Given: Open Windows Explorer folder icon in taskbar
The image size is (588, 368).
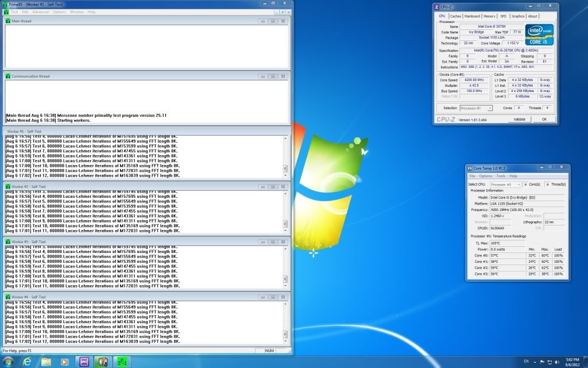Looking at the screenshot, I should (46, 362).
